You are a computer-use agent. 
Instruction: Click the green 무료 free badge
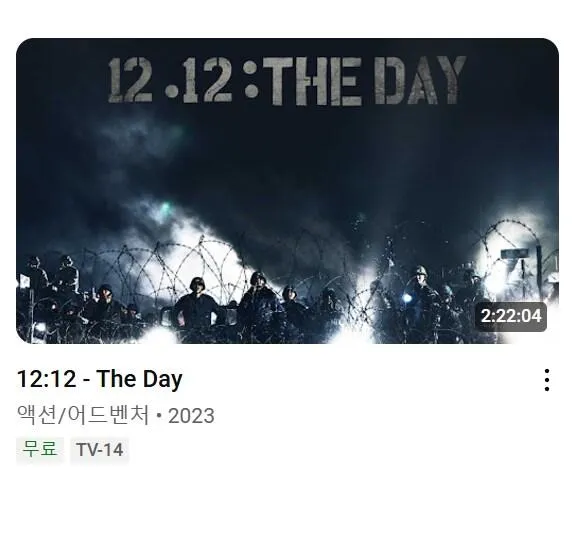click(x=40, y=449)
